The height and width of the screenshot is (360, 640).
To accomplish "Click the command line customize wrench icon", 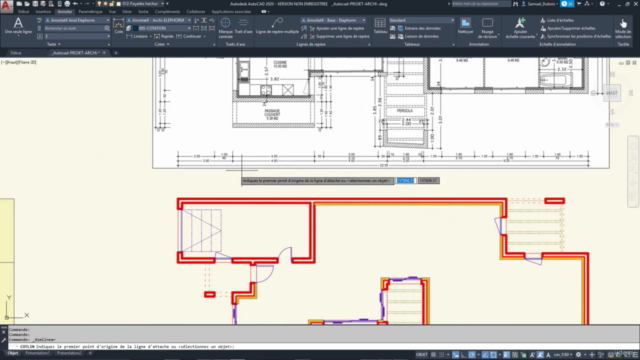I will (4, 340).
